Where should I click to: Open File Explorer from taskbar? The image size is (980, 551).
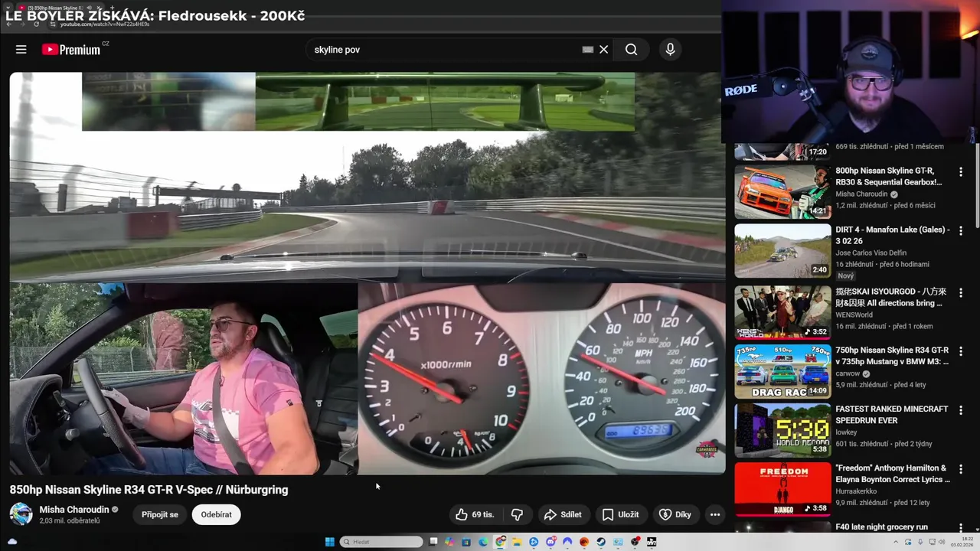click(517, 542)
